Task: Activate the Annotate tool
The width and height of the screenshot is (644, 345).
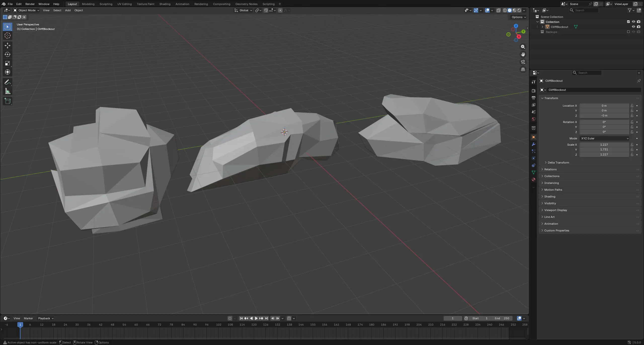Action: pos(8,82)
